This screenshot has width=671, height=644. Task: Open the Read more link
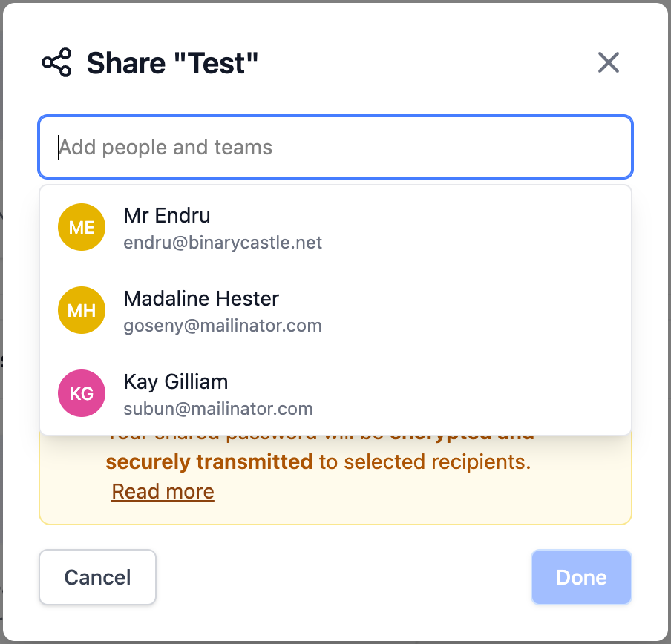(163, 491)
